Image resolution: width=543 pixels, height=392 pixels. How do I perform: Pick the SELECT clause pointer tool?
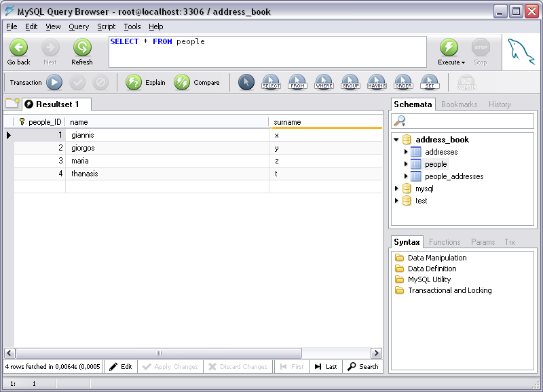[271, 82]
